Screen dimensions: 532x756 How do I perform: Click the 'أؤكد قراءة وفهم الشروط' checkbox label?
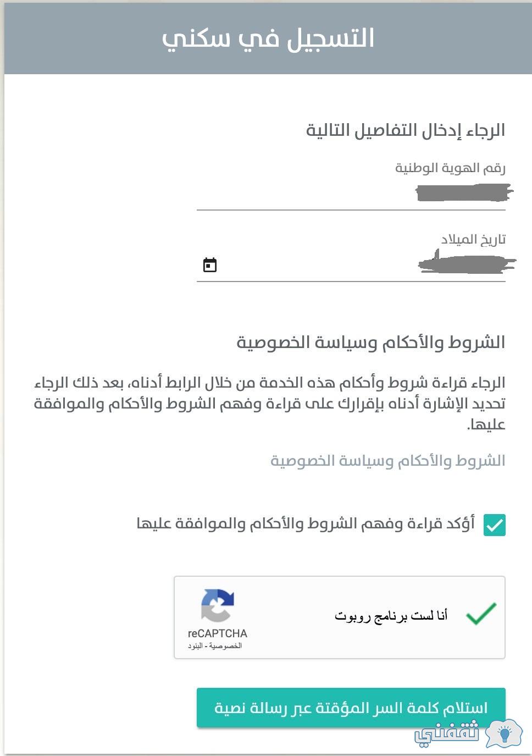point(306,523)
